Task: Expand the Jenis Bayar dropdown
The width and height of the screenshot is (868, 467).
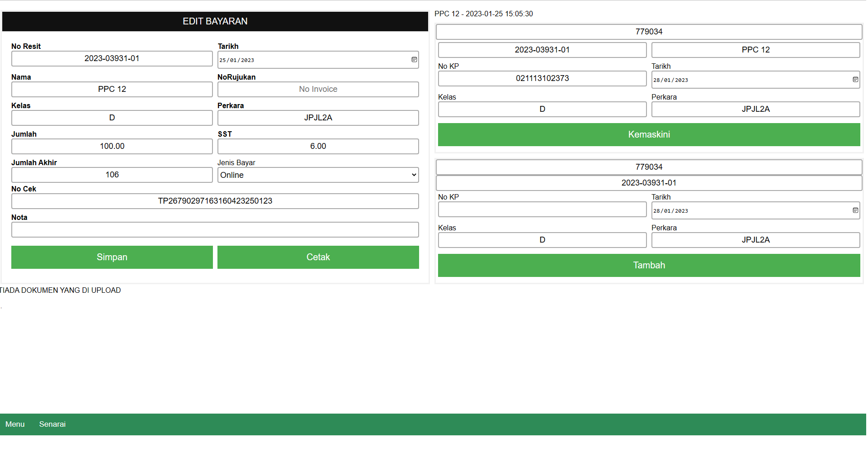Action: pos(318,175)
